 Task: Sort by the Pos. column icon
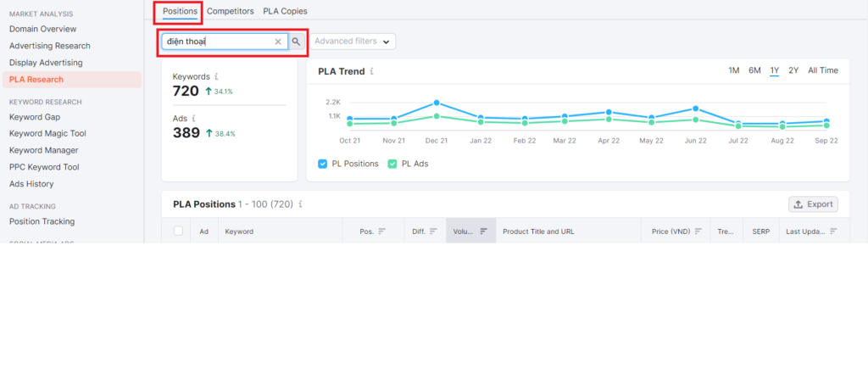click(x=381, y=232)
